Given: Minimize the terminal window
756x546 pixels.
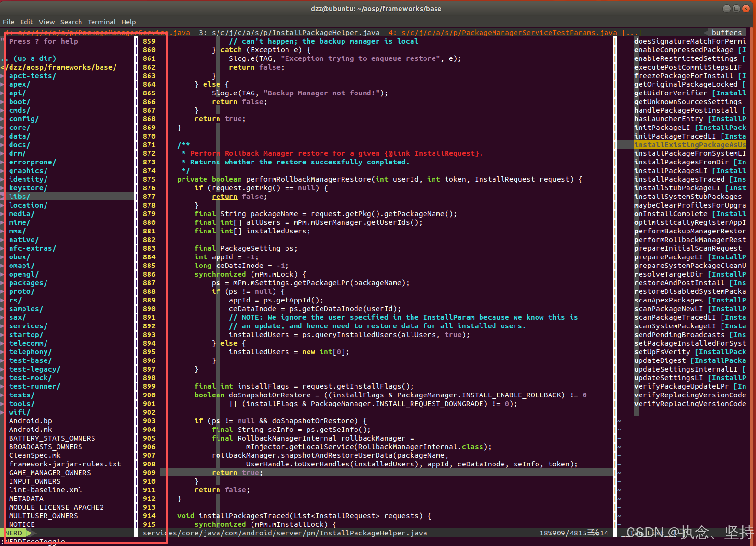Looking at the screenshot, I should point(727,8).
